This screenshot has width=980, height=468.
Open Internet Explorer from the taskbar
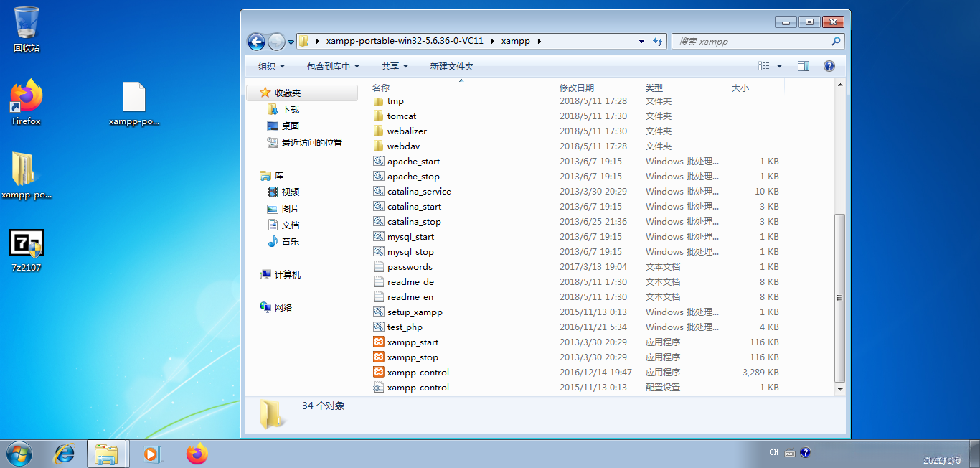coord(65,454)
